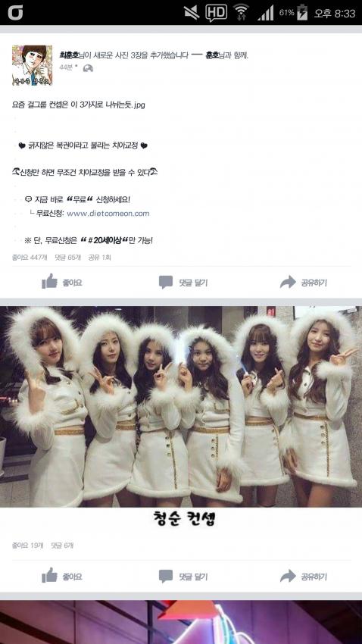362x644 pixels.
Task: Open the partially visible neon-light photo at the bottom
Action: point(181,622)
